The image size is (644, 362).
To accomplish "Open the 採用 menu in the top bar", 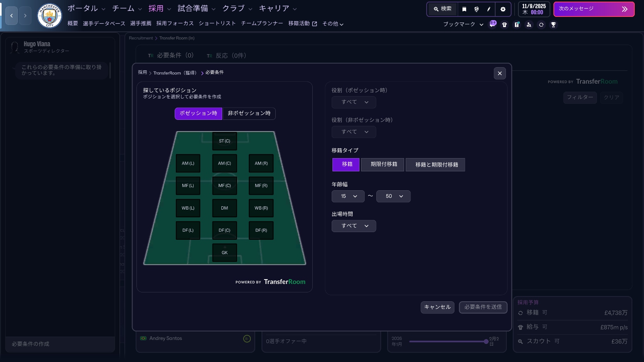I will point(156,8).
